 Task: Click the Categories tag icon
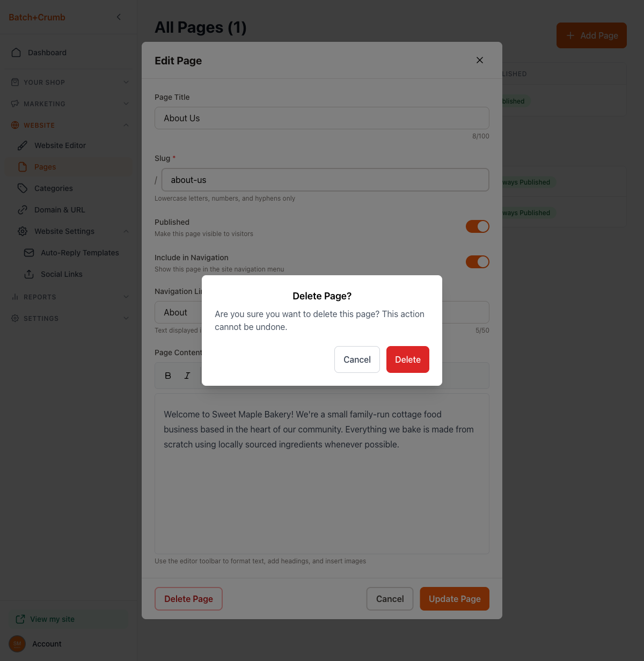pyautogui.click(x=23, y=188)
